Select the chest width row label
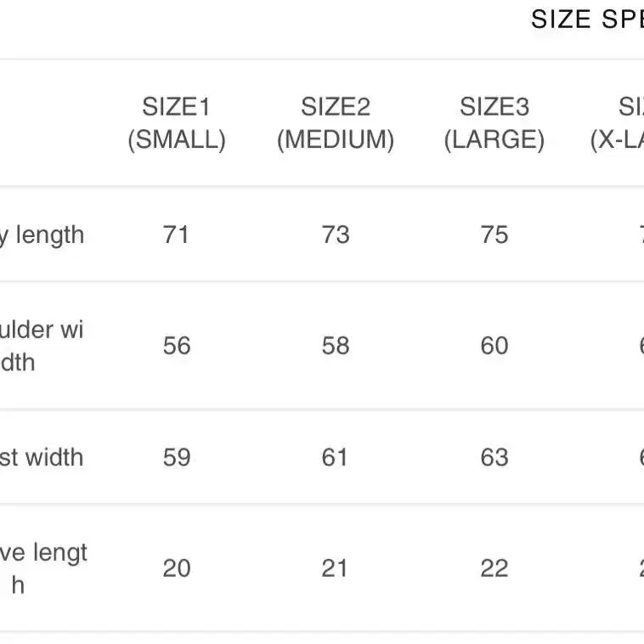The width and height of the screenshot is (644, 644). 42,457
